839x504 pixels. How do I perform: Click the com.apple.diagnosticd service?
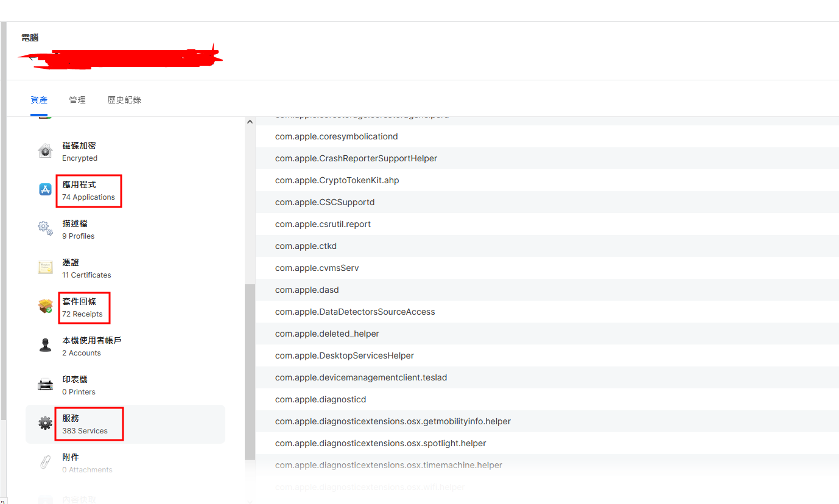[547, 399]
